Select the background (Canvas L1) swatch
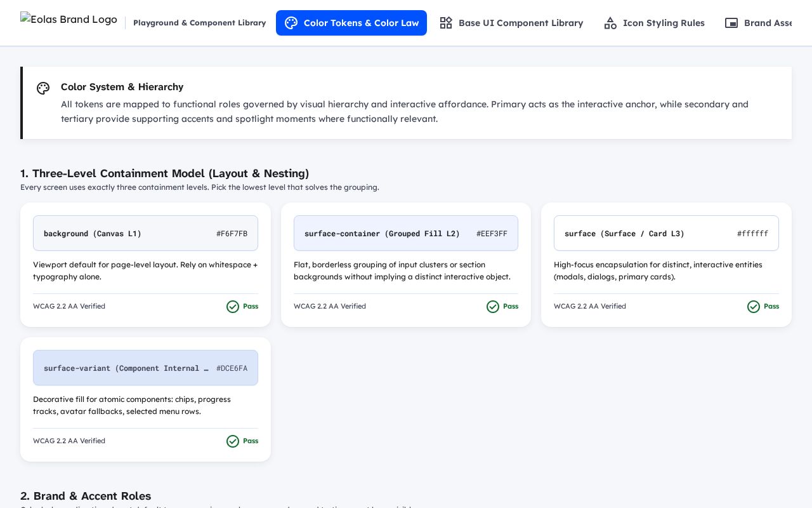812x508 pixels. pos(145,233)
